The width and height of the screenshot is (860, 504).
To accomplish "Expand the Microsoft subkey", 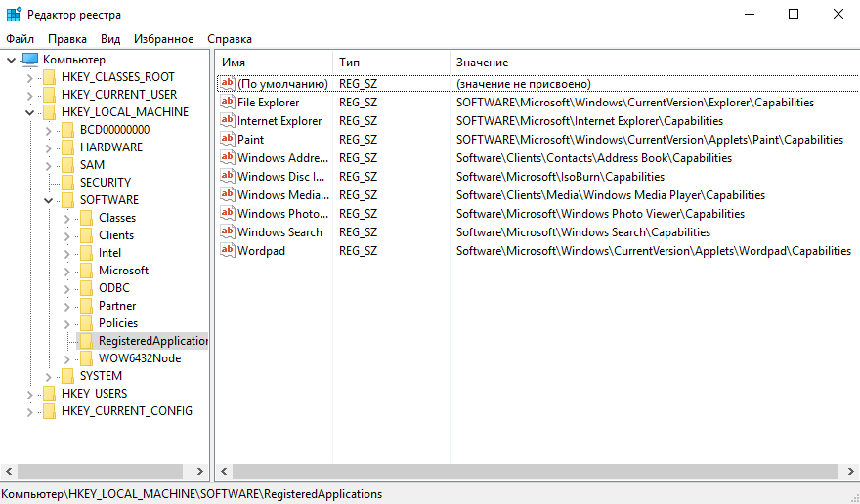I will [x=66, y=272].
